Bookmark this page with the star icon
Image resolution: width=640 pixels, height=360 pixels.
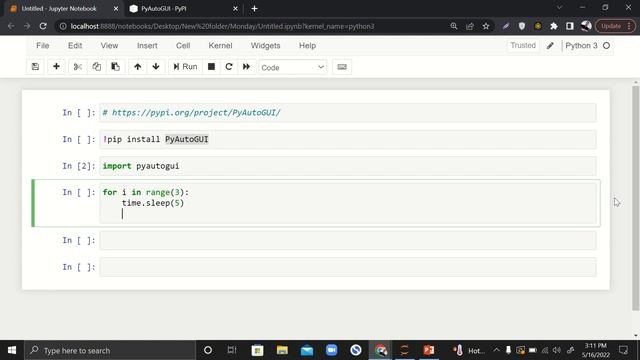click(x=486, y=26)
